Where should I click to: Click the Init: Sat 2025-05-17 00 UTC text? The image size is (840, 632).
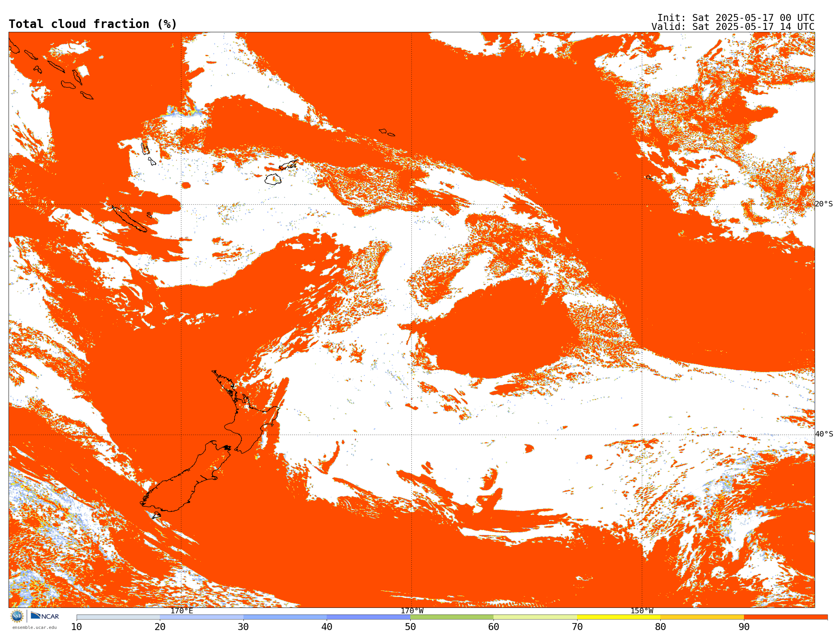(x=736, y=18)
